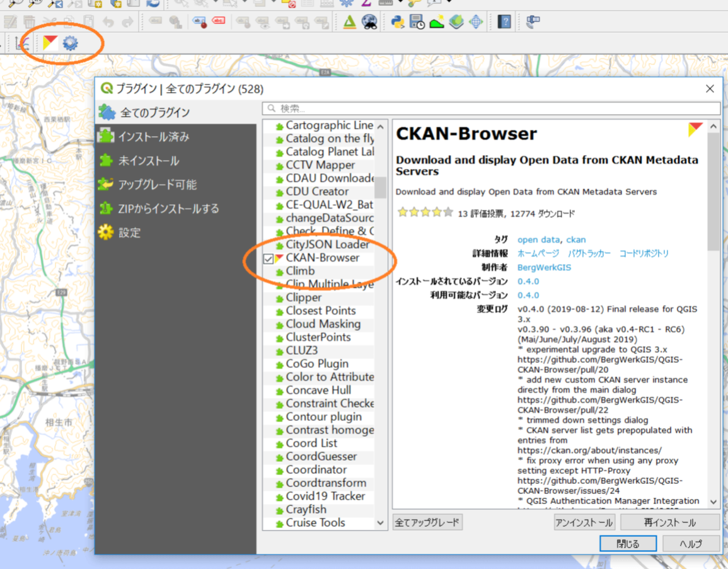This screenshot has height=569, width=728.
Task: Select 'Cloud Masking' in plugin list
Action: [323, 323]
